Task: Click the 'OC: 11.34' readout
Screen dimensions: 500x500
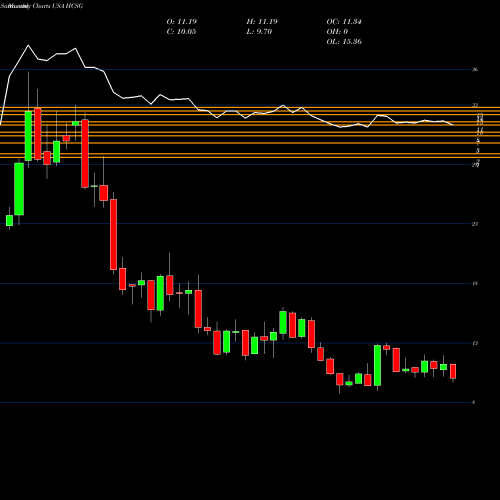Action: pyautogui.click(x=344, y=22)
